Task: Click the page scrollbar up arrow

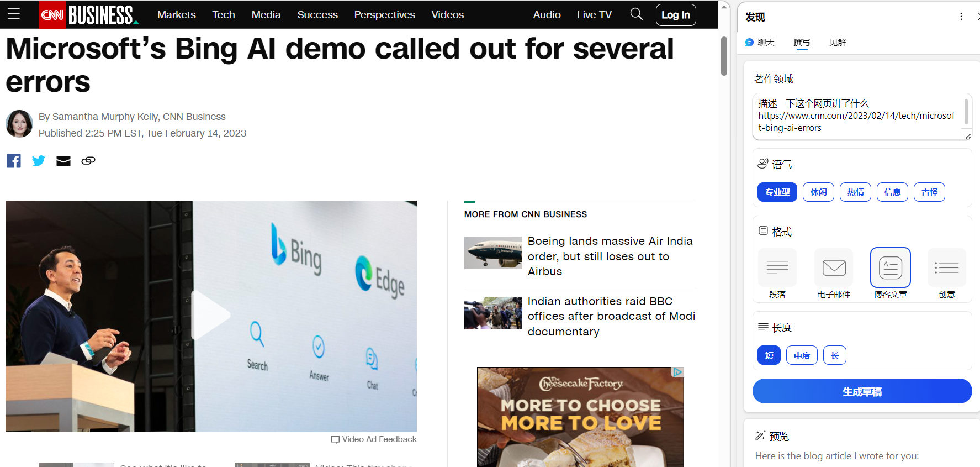Action: 724,7
